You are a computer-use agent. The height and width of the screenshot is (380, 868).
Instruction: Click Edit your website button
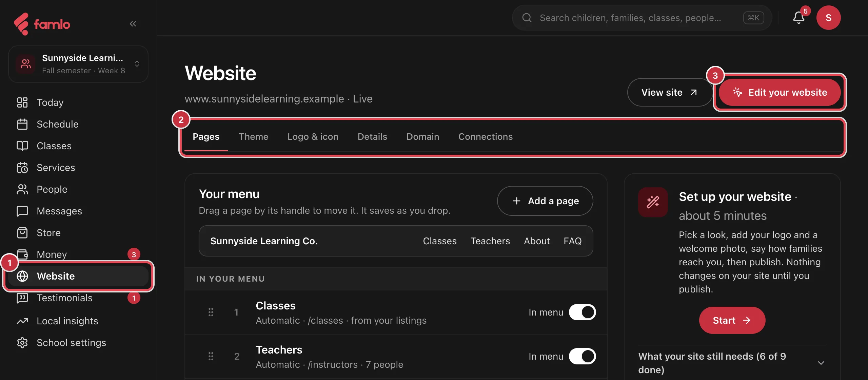pos(780,92)
